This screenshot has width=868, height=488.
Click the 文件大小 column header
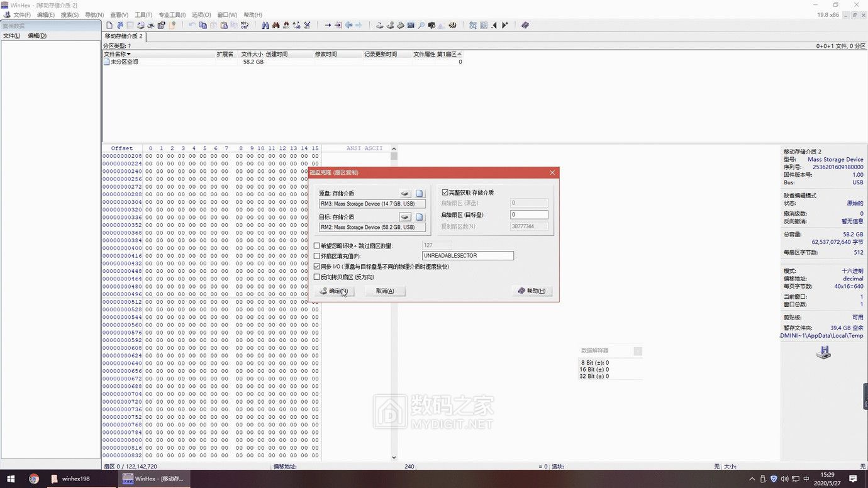[252, 54]
